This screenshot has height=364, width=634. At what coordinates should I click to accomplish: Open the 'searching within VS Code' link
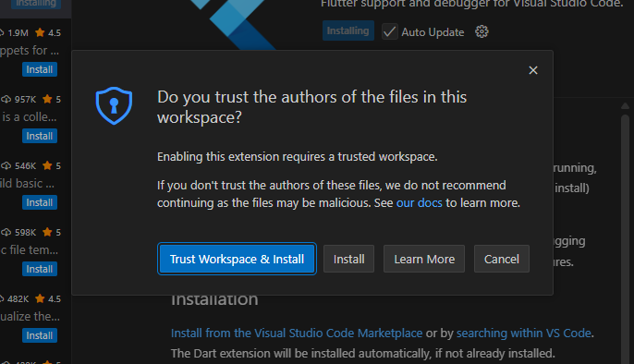click(524, 334)
